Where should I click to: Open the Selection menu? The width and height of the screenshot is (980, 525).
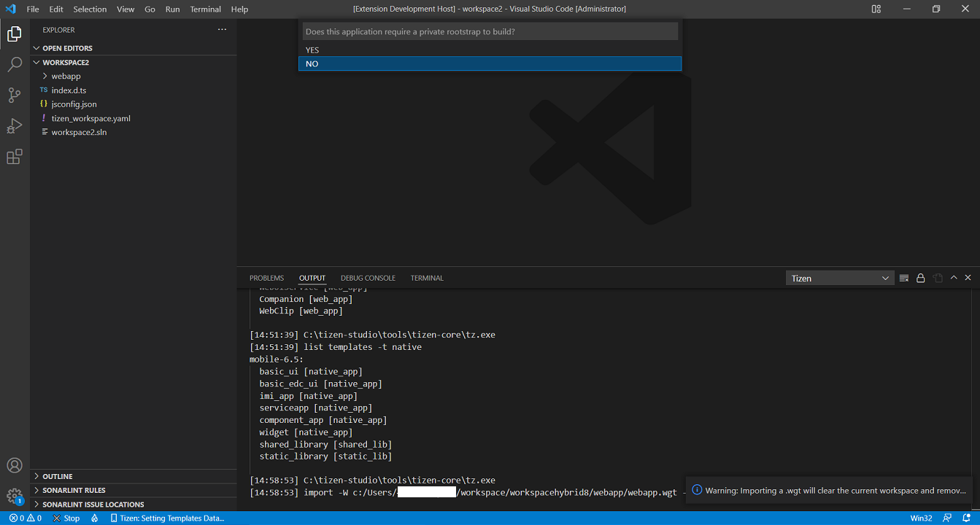pyautogui.click(x=90, y=9)
